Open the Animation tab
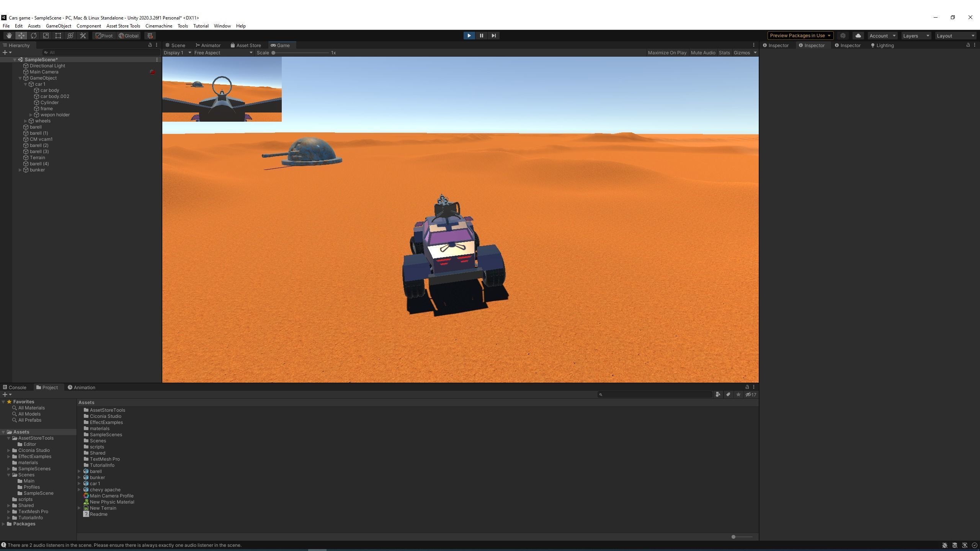 (82, 387)
